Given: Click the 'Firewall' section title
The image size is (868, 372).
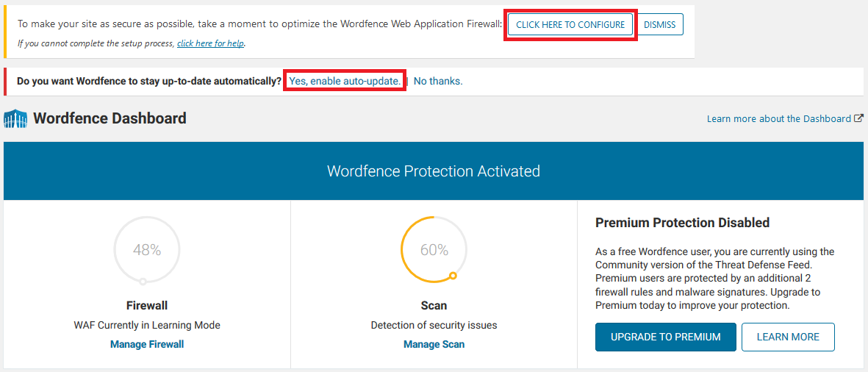Looking at the screenshot, I should (147, 306).
